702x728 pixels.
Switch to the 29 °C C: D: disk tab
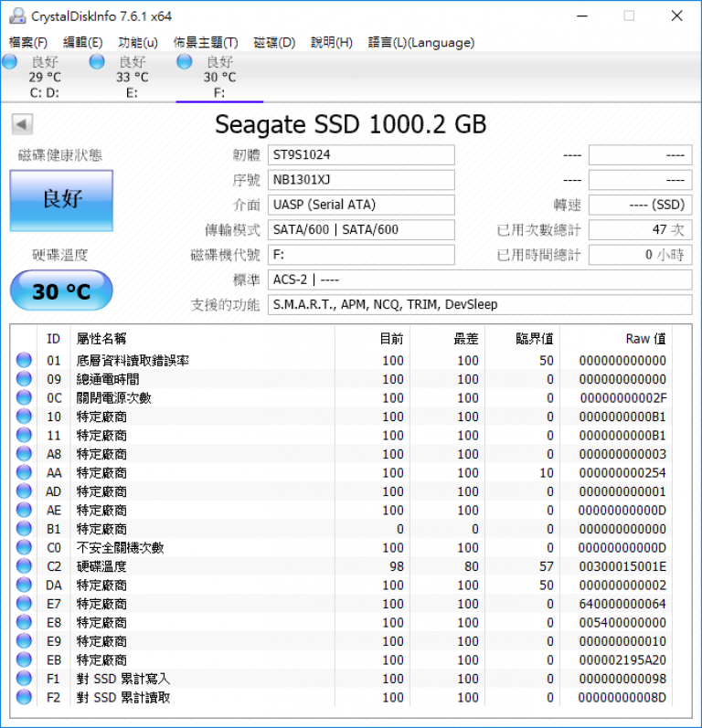(45, 77)
